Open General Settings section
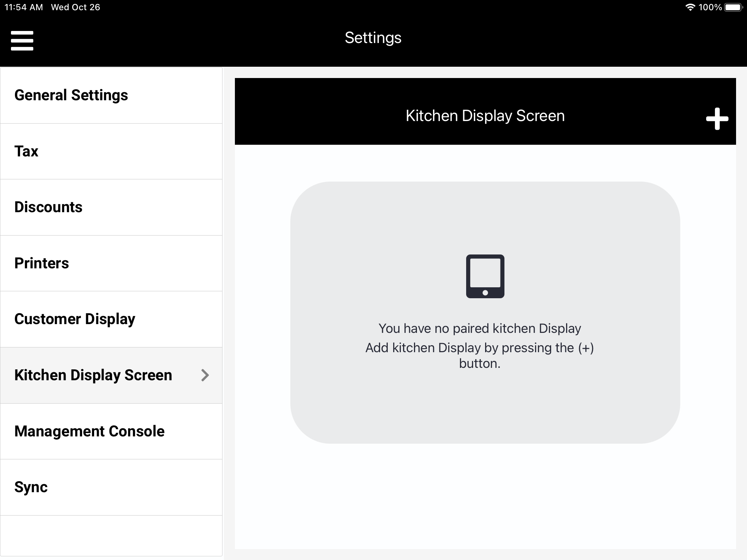 [71, 95]
